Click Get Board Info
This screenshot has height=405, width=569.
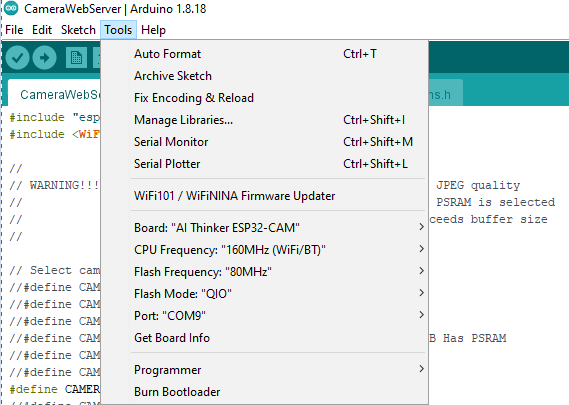[265, 338]
